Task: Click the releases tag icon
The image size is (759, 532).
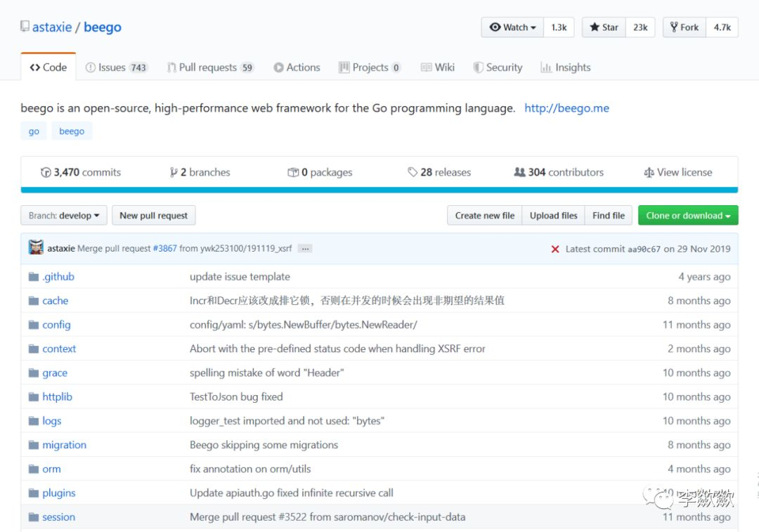Action: click(x=413, y=172)
